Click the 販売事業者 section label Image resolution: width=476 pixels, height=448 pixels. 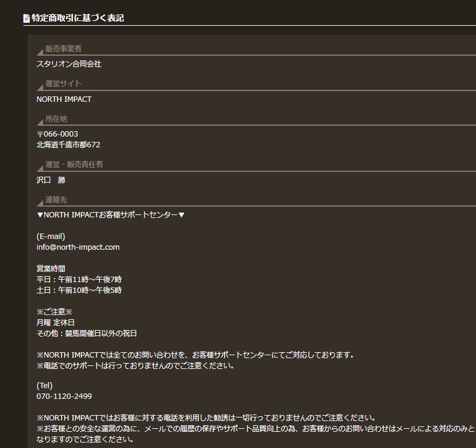[63, 49]
